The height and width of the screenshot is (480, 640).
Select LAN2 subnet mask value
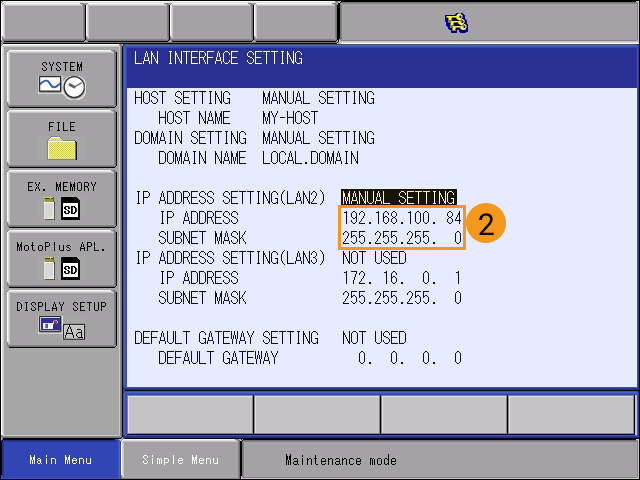click(402, 238)
